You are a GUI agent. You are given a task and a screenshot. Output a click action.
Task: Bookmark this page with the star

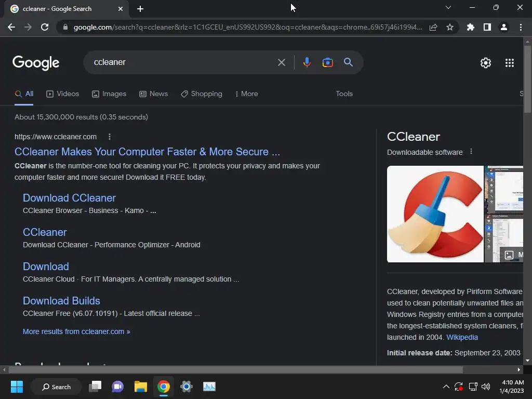pos(450,27)
